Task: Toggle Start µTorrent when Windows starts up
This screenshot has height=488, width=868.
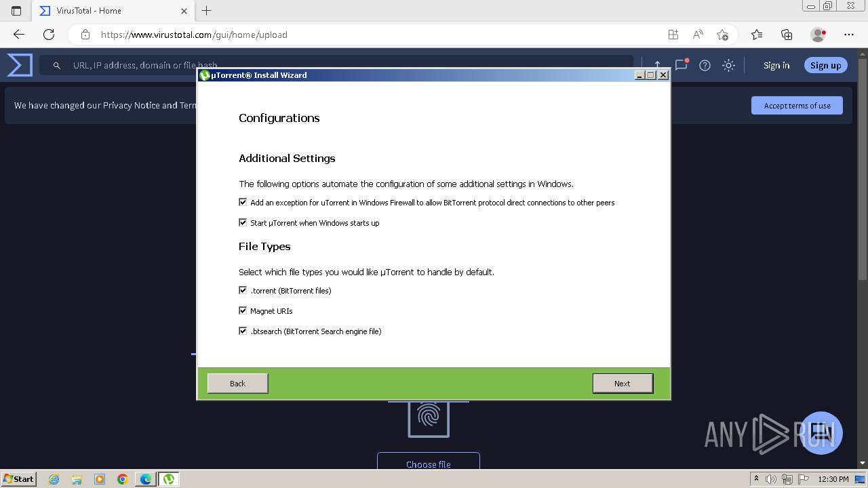Action: pyautogui.click(x=243, y=222)
